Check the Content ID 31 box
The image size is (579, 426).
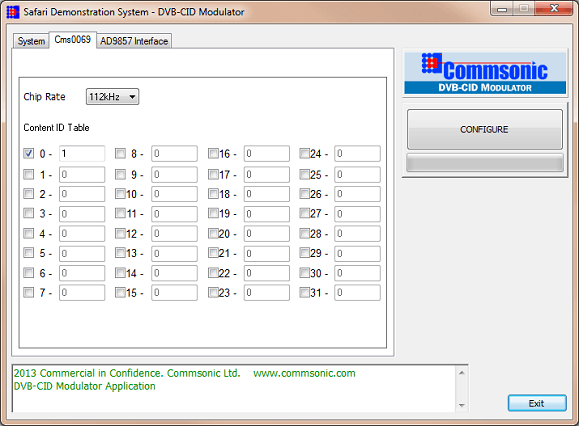coord(304,292)
